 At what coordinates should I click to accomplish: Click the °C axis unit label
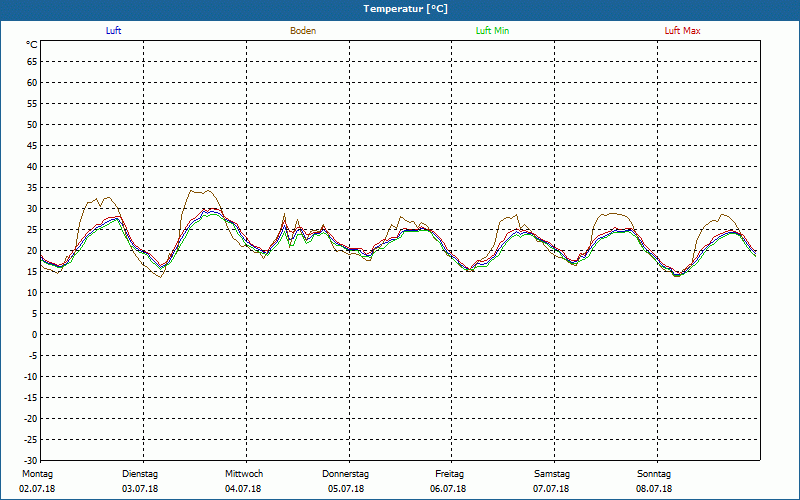(32, 45)
